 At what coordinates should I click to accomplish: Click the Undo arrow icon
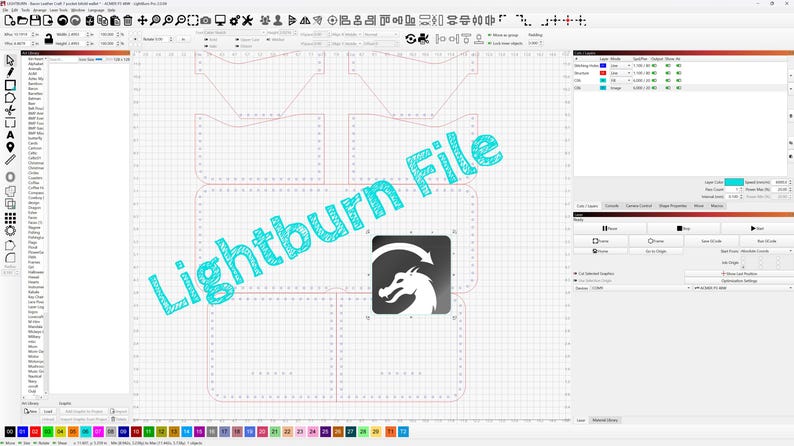62,20
